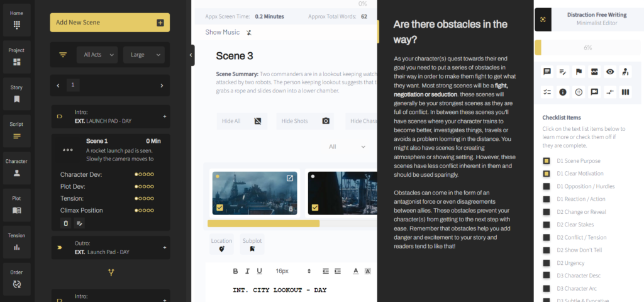644x302 pixels.
Task: Open the Large size dropdown
Action: (144, 55)
